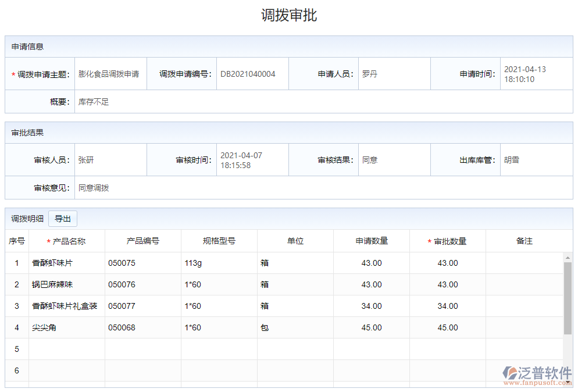Image resolution: width=578 pixels, height=392 pixels.
Task: Click the 导出 export button
Action: (x=63, y=219)
